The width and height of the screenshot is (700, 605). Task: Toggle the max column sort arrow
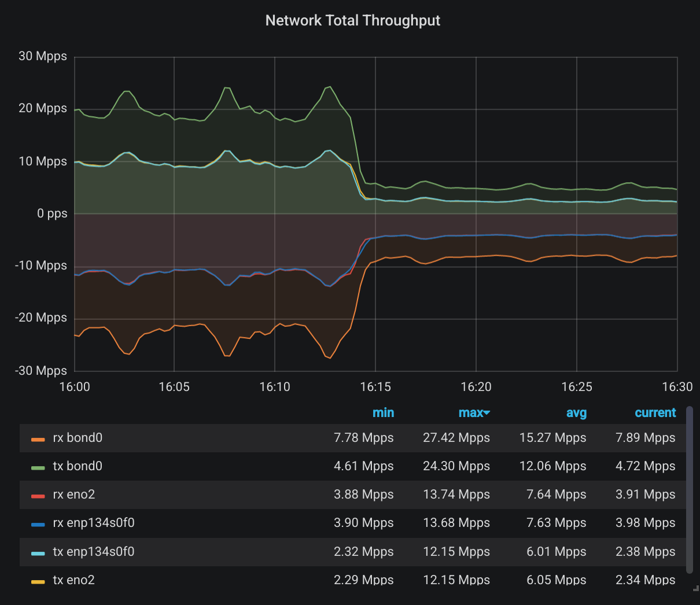coord(487,413)
